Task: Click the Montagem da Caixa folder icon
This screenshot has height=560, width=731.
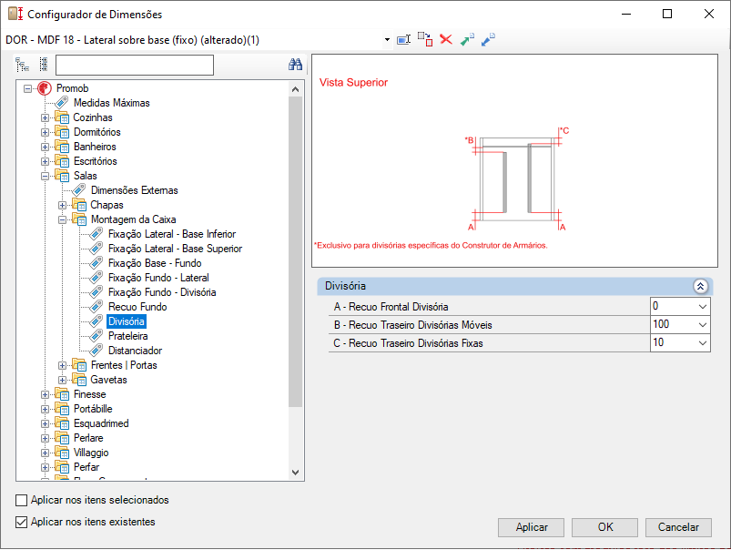Action: click(79, 219)
